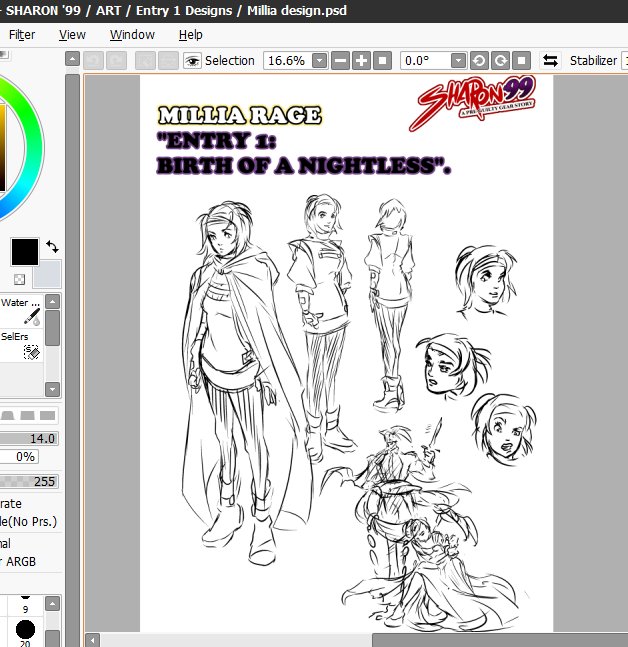
Task: Zoom out with the minus button
Action: (340, 61)
